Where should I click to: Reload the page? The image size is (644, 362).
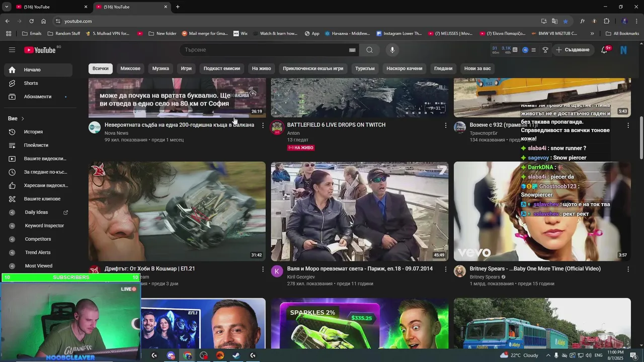(x=31, y=21)
